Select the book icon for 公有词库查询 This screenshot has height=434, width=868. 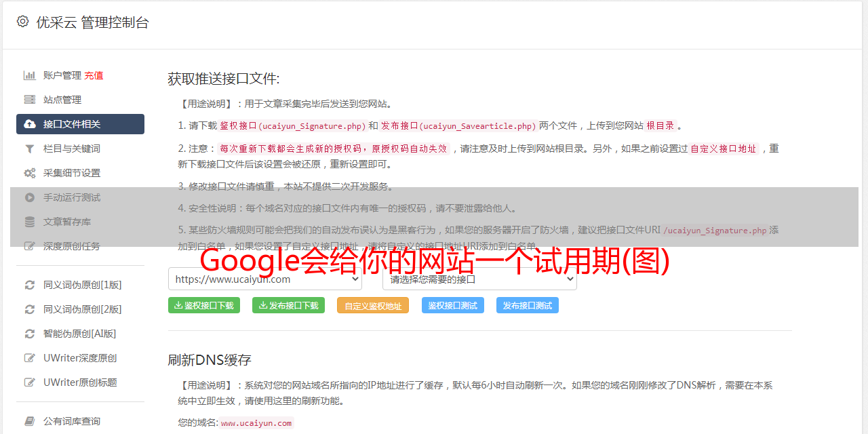pos(30,421)
